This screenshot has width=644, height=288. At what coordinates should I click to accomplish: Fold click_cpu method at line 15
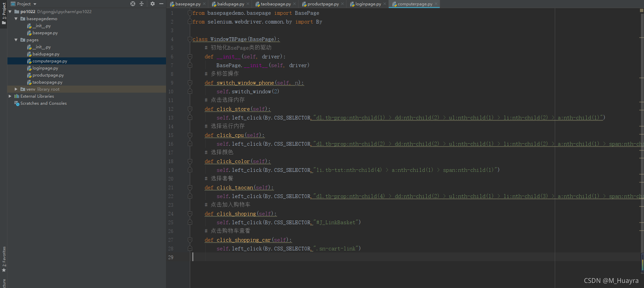(x=190, y=135)
